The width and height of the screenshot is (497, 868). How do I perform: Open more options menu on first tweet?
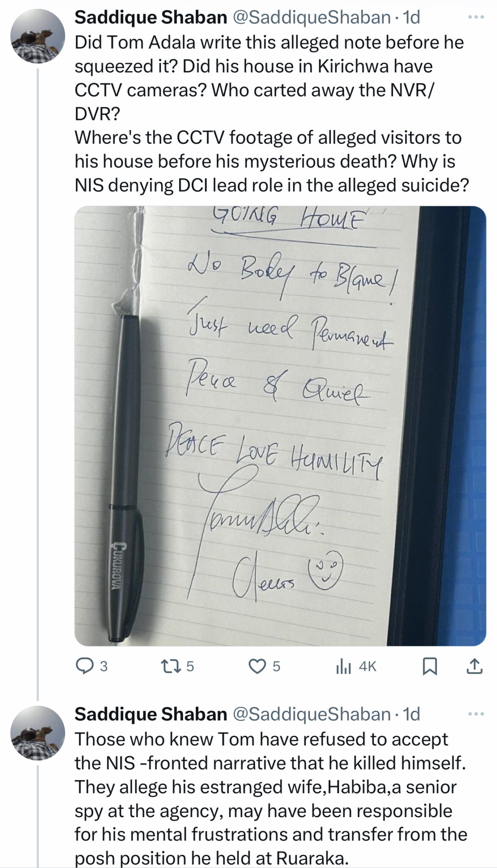(475, 18)
